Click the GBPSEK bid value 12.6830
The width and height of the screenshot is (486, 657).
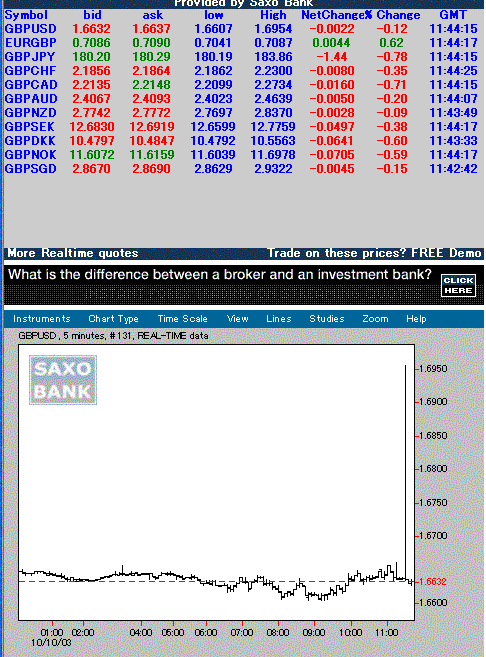click(x=92, y=127)
